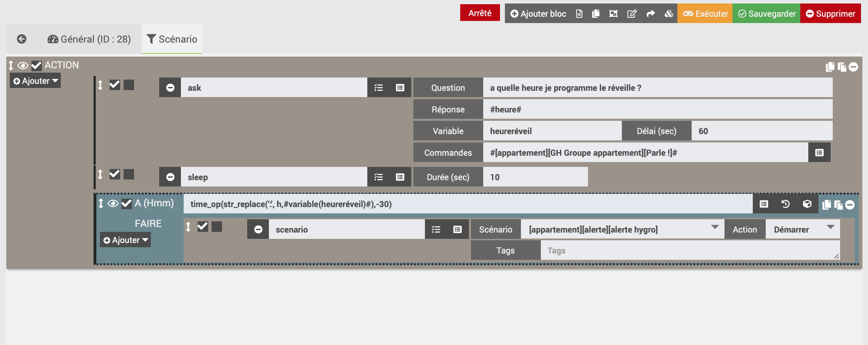The width and height of the screenshot is (868, 345).
Task: Click the Variable field heureréveil
Action: pyautogui.click(x=552, y=131)
